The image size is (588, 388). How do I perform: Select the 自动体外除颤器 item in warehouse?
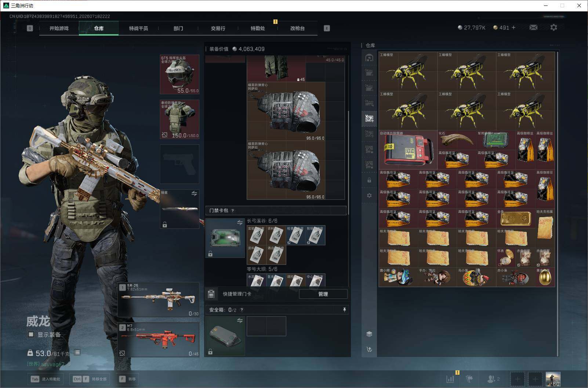click(408, 150)
